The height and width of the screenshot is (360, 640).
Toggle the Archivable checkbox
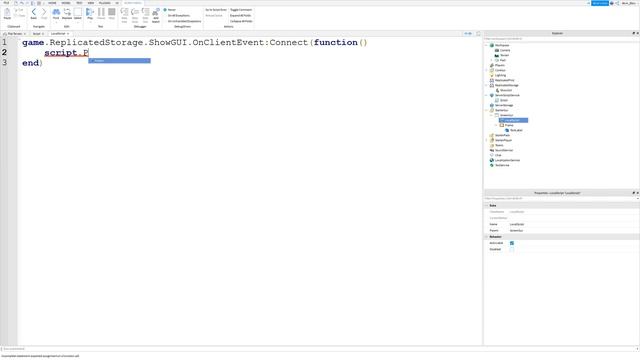coord(512,243)
